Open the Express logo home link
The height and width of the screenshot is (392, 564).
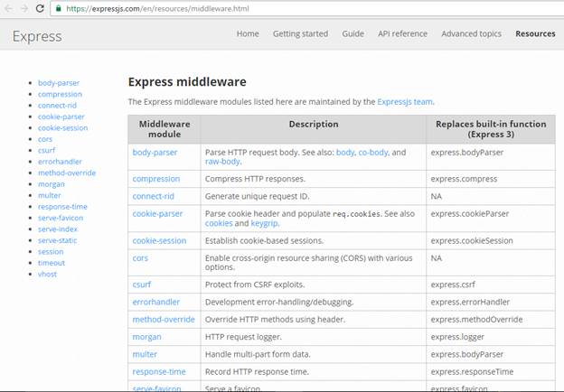tap(37, 36)
